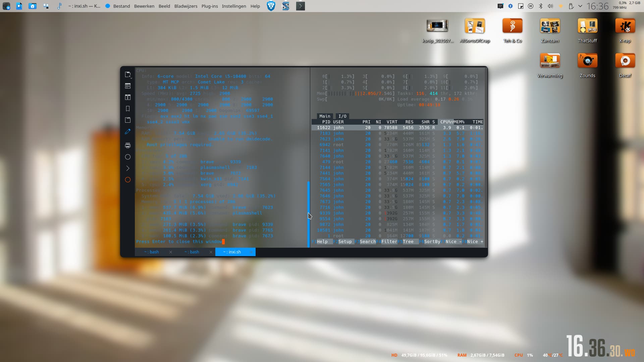Screen dimensions: 644x362
Task: Click the split view left/right sidebar icon
Action: click(x=127, y=97)
